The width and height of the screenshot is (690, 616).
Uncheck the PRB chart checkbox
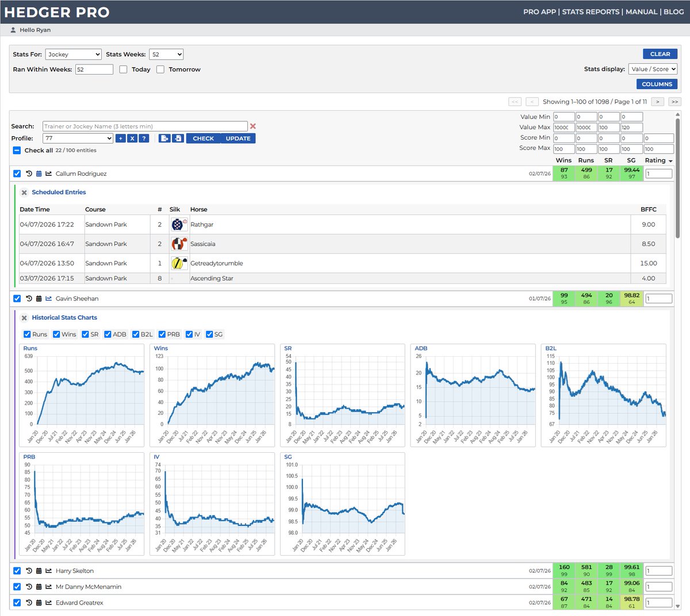(x=162, y=334)
